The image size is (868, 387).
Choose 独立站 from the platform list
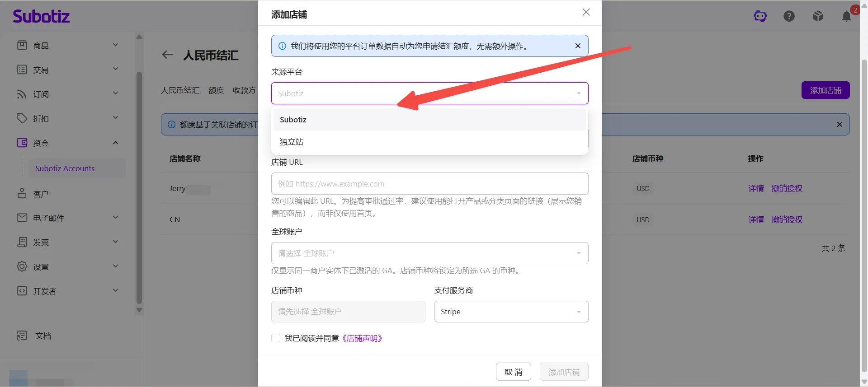point(429,142)
